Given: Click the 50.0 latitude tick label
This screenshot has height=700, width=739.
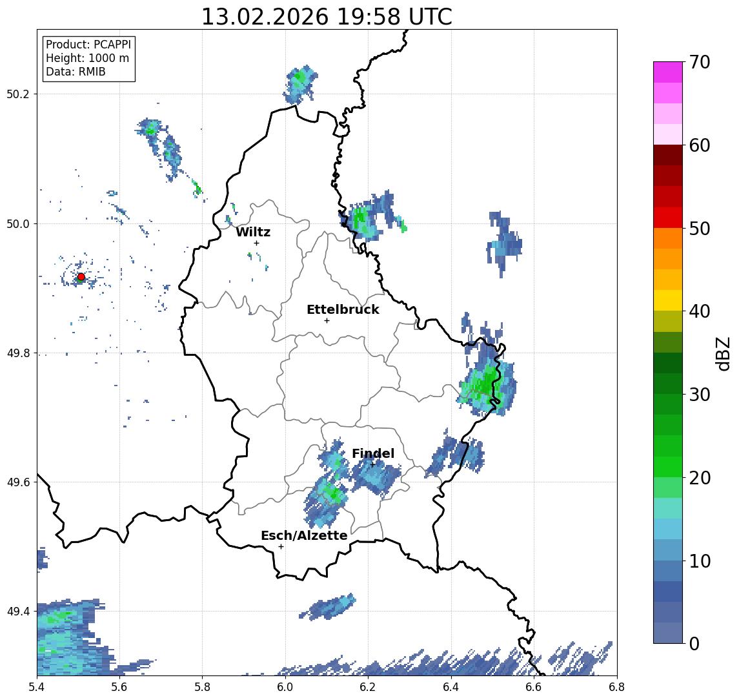Looking at the screenshot, I should click(18, 223).
